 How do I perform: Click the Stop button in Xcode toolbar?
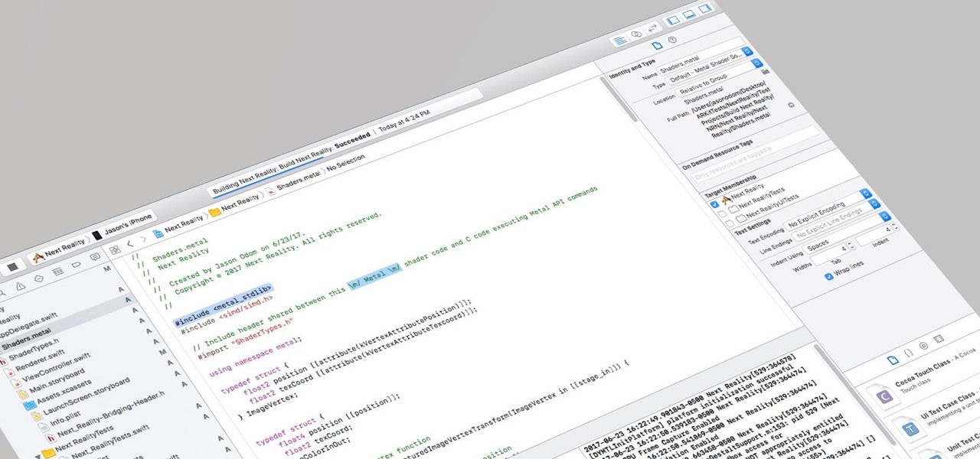(12, 268)
